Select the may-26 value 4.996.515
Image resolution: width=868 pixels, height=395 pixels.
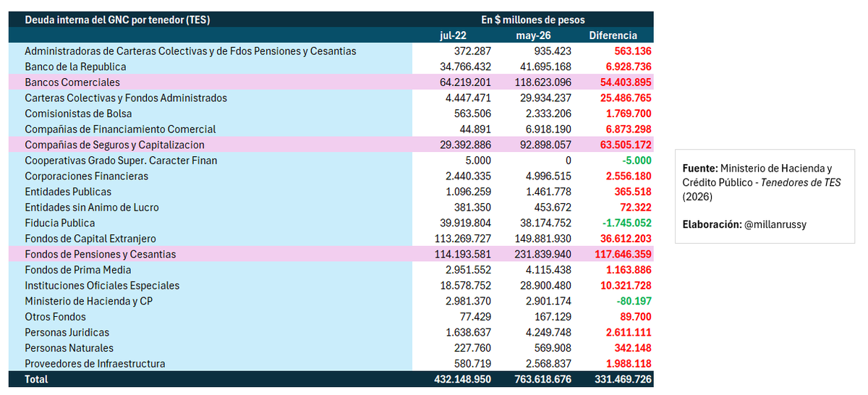548,177
